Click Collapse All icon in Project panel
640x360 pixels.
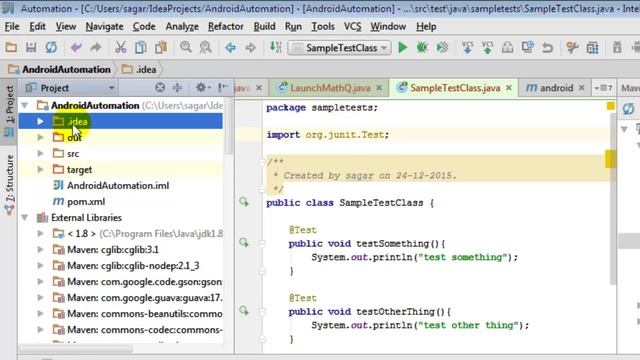coord(178,87)
